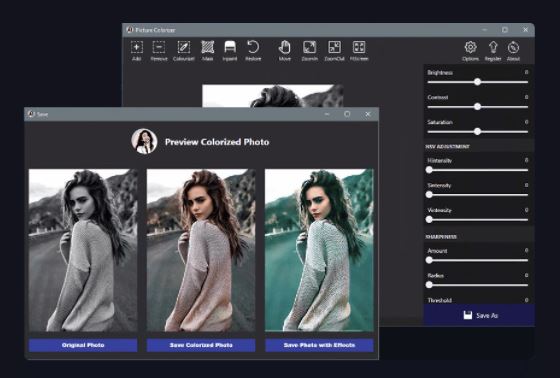The image size is (560, 378).
Task: Minimize the Save preview dialog
Action: [x=327, y=114]
